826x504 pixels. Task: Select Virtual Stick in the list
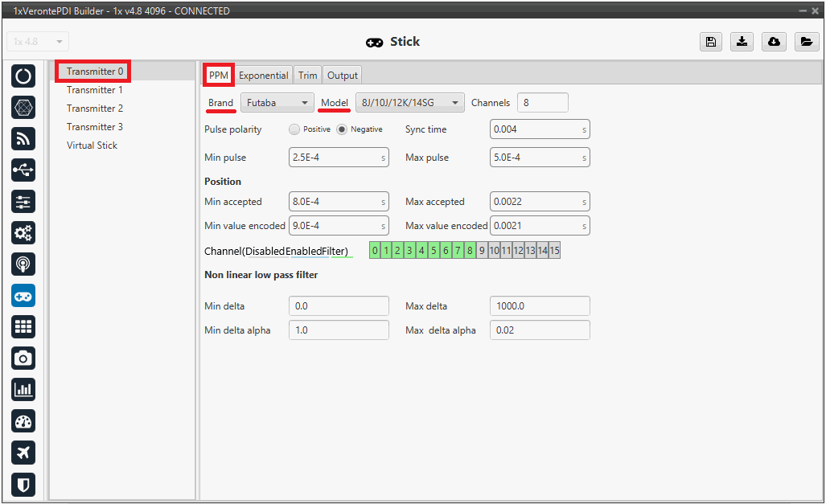click(x=92, y=145)
